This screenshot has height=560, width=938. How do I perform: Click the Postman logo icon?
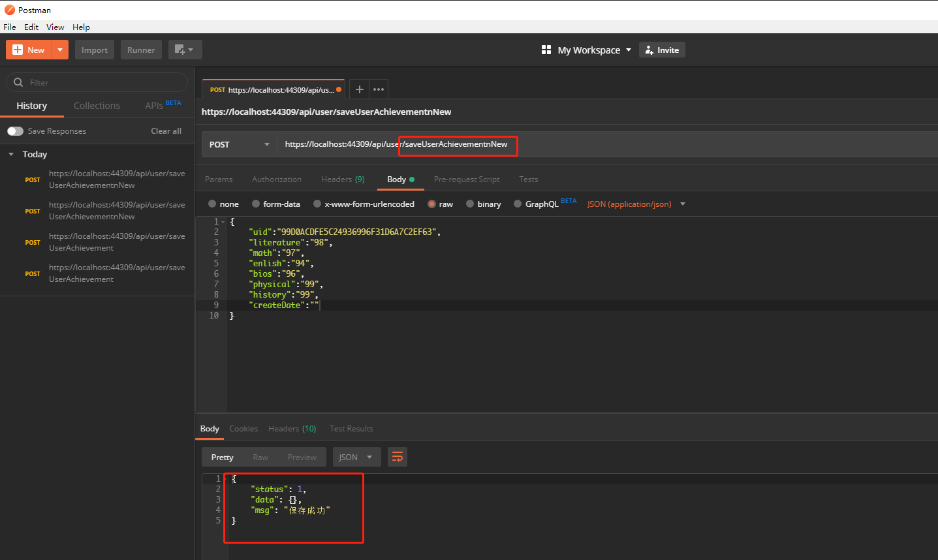(9, 10)
